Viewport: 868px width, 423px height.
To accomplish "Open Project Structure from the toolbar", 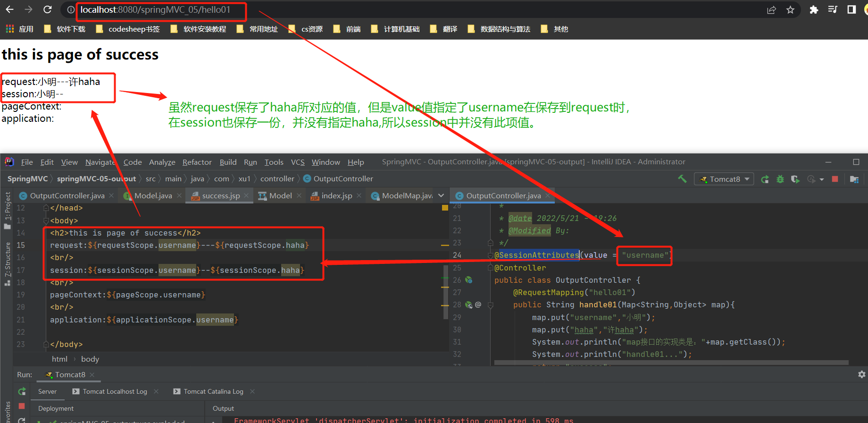I will [x=854, y=179].
